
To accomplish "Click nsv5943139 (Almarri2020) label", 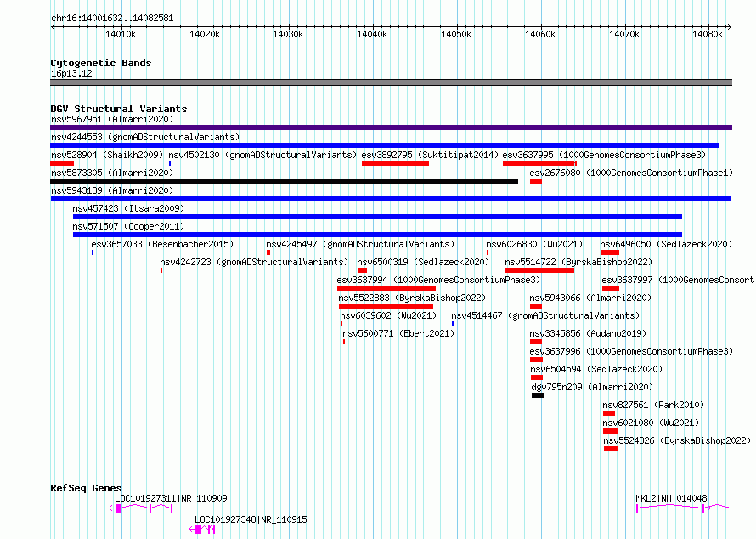I will pyautogui.click(x=112, y=190).
